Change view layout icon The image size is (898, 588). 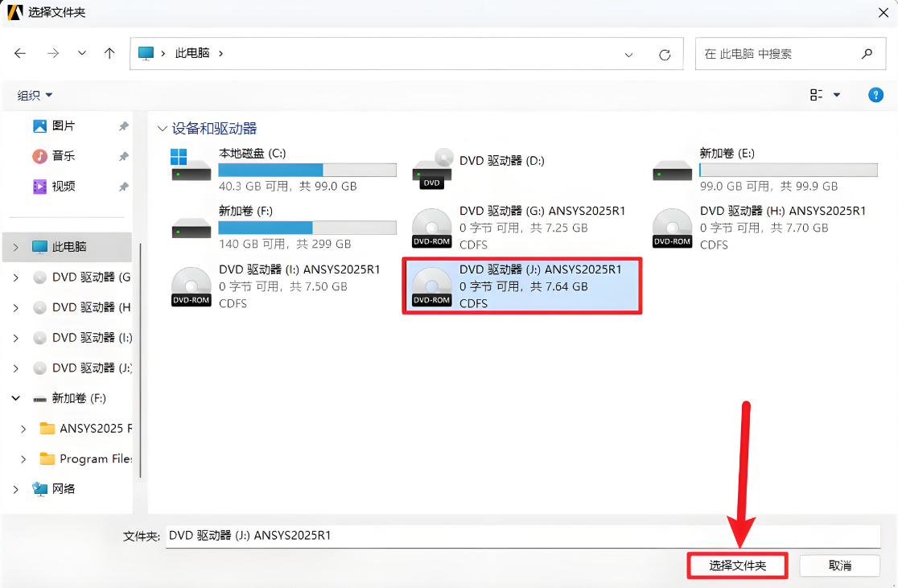click(817, 95)
